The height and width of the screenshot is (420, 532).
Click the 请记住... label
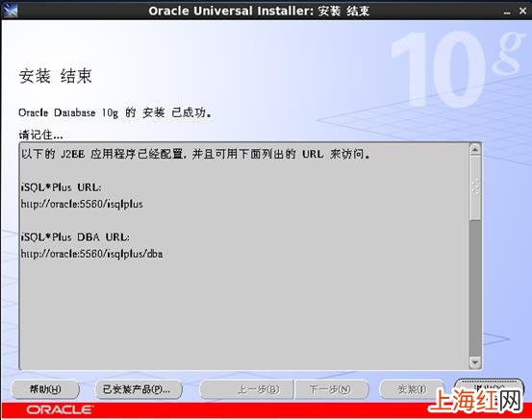(x=40, y=135)
